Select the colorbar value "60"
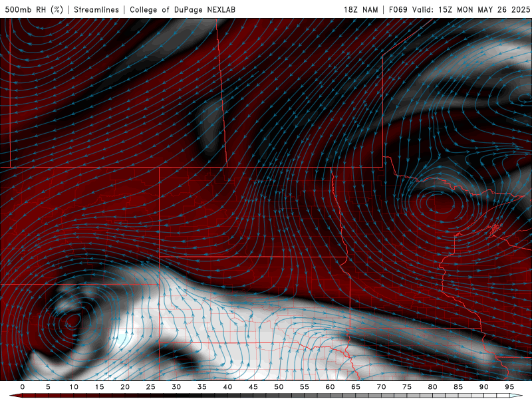 coord(330,387)
